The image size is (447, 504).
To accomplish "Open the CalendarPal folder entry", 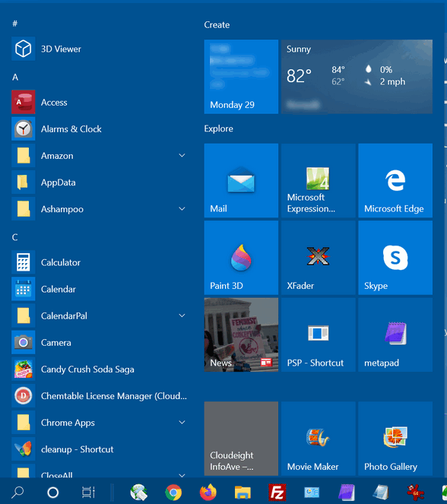I will [100, 315].
